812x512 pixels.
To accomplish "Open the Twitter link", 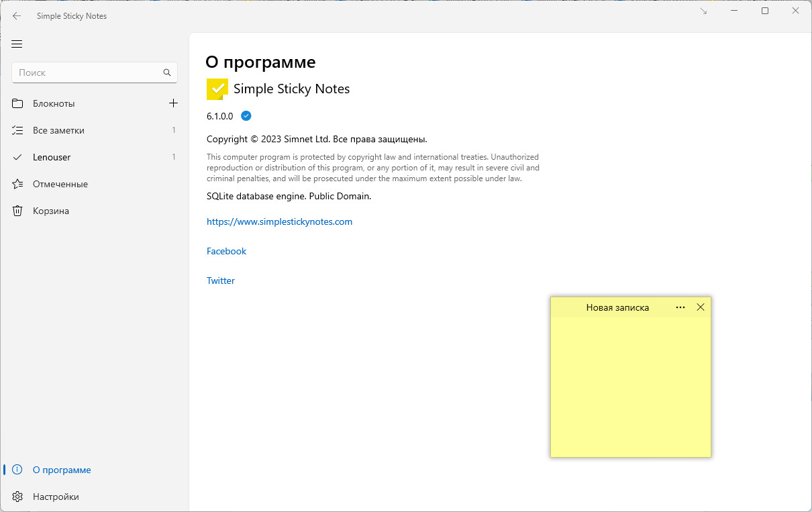I will [x=221, y=280].
